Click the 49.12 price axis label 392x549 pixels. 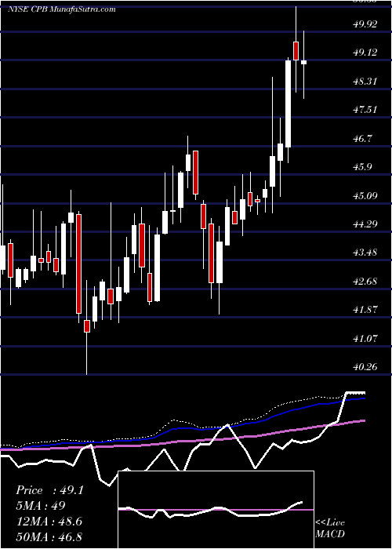(365, 53)
